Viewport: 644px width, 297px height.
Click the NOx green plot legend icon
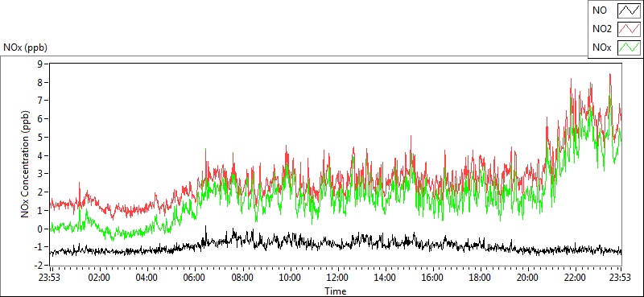click(630, 48)
